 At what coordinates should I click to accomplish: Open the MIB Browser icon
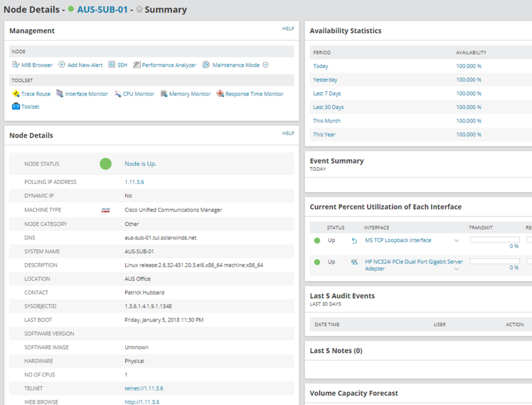16,65
